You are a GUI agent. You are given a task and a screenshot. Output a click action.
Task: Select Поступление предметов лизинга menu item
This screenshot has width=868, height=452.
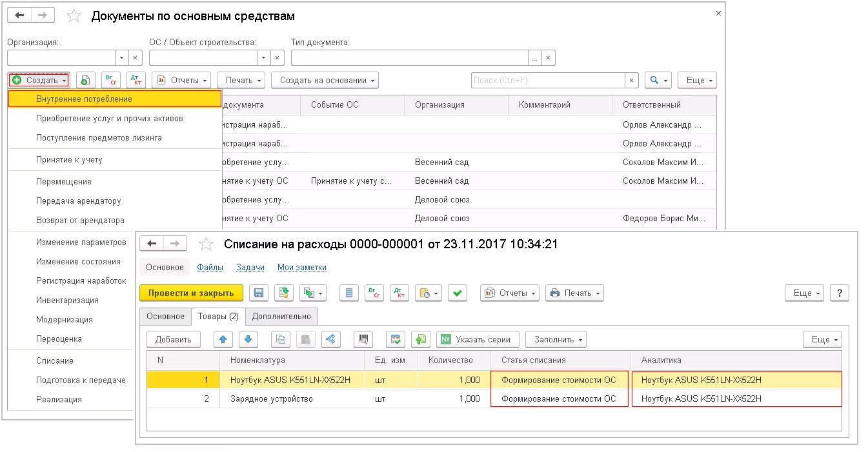114,138
